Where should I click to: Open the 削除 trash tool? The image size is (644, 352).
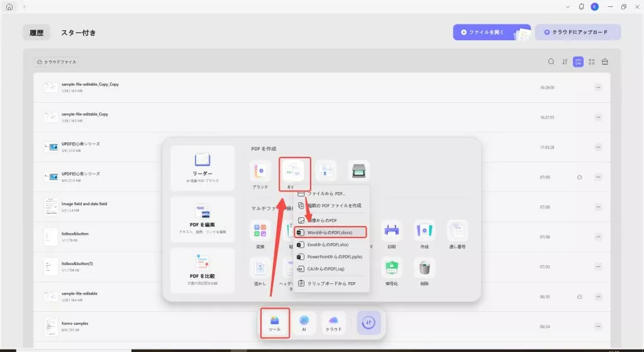pyautogui.click(x=425, y=271)
